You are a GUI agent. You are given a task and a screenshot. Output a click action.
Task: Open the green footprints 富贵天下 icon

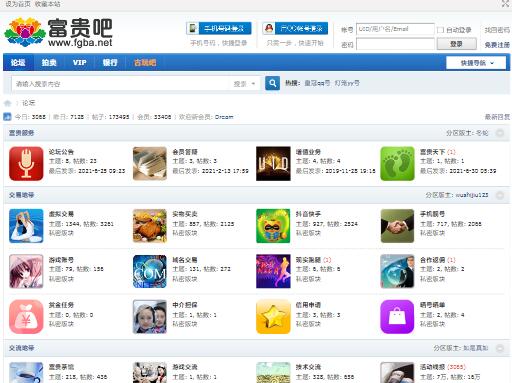coord(397,164)
